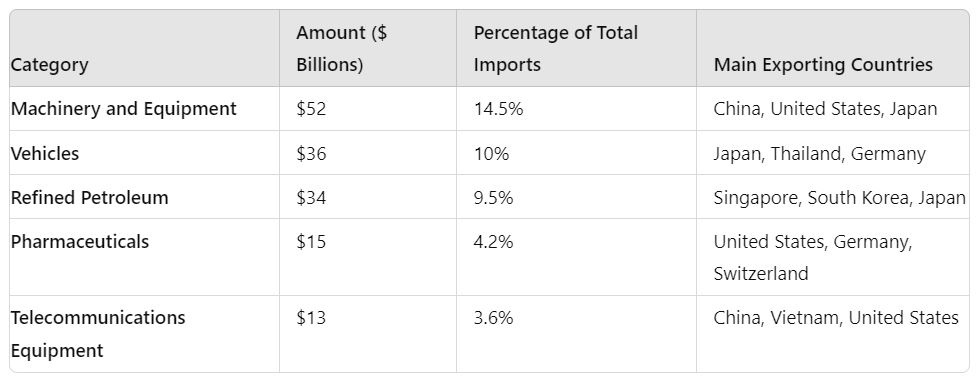Select the Amount ($ Billions) header
978x381 pixels.
[341, 49]
